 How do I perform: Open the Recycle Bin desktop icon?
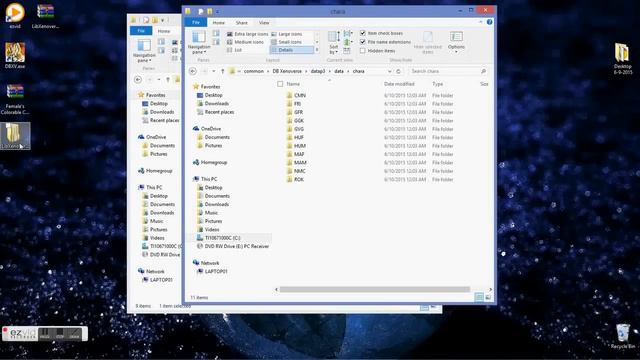pos(622,336)
